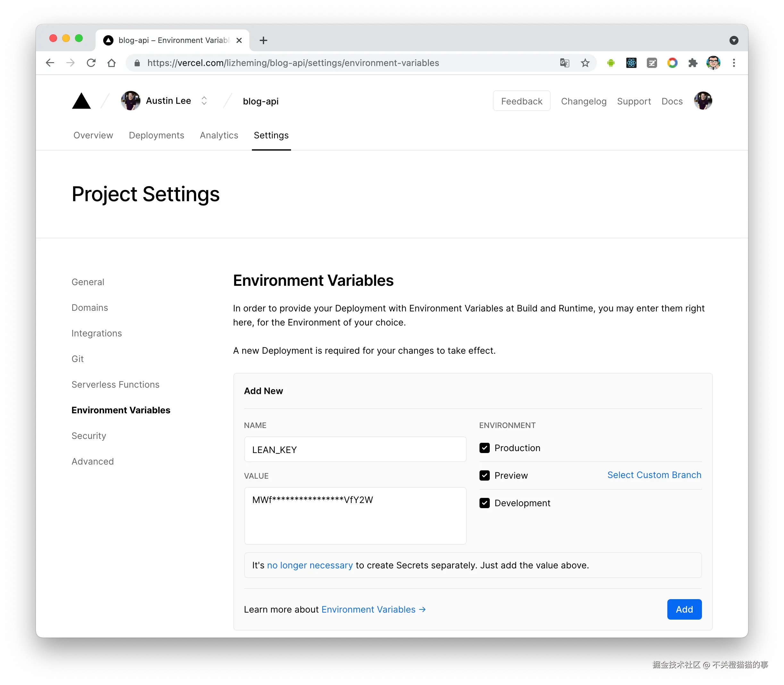This screenshot has height=685, width=784.
Task: Click the Feedback button
Action: [x=521, y=101]
